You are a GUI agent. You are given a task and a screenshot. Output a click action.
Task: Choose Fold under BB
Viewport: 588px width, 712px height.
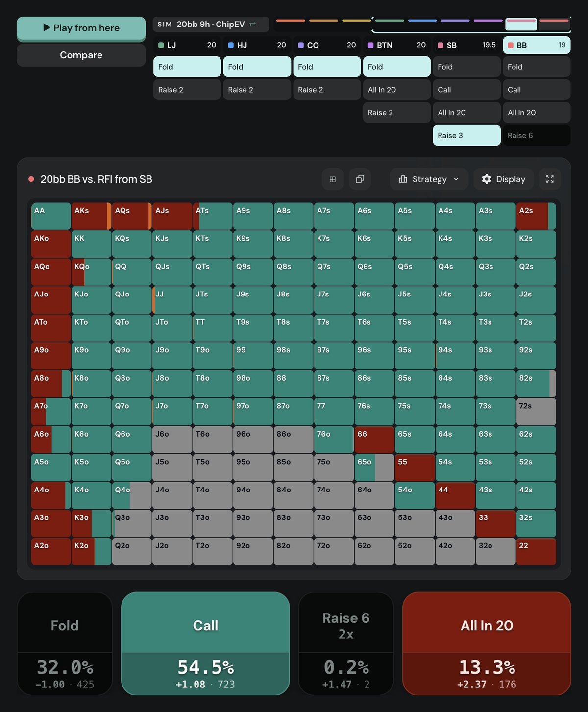tap(537, 67)
